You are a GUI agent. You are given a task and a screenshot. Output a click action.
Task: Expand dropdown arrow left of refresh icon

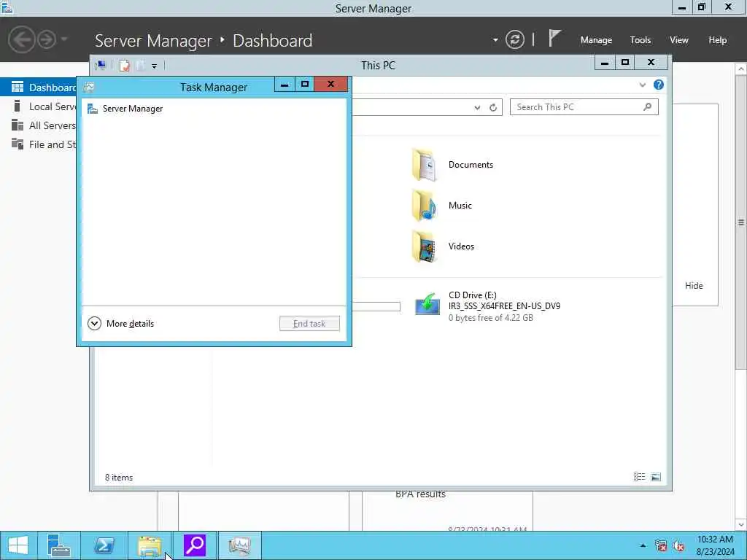[495, 39]
